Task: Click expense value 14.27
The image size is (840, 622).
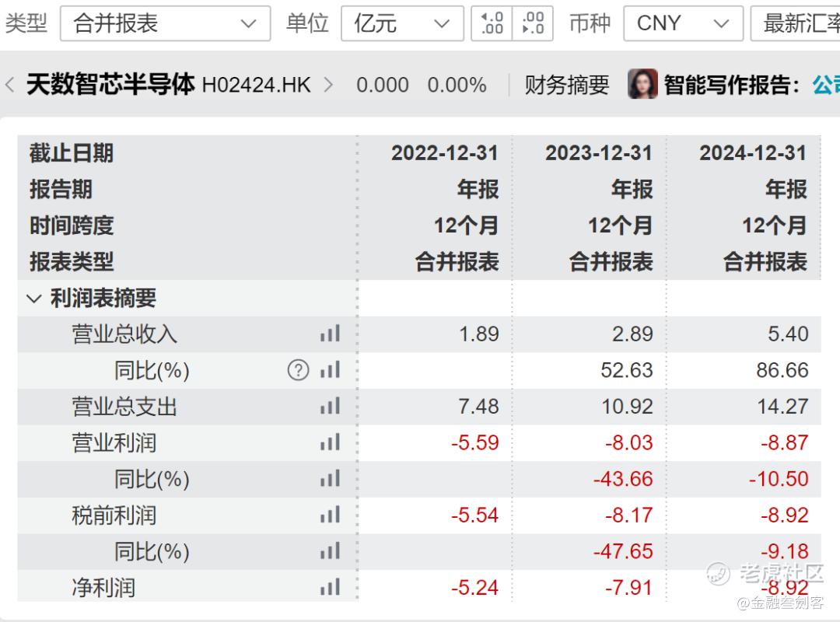Action: coord(782,407)
